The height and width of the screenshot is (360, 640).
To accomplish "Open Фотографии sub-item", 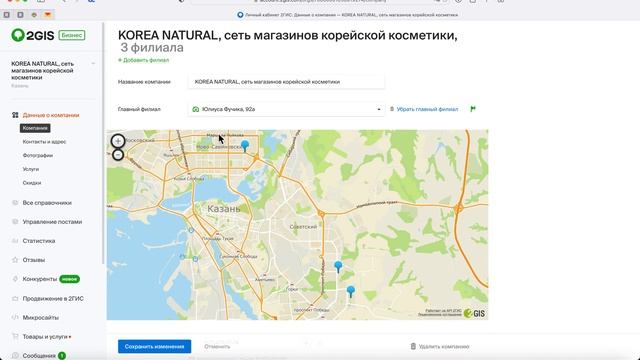I will [x=38, y=156].
